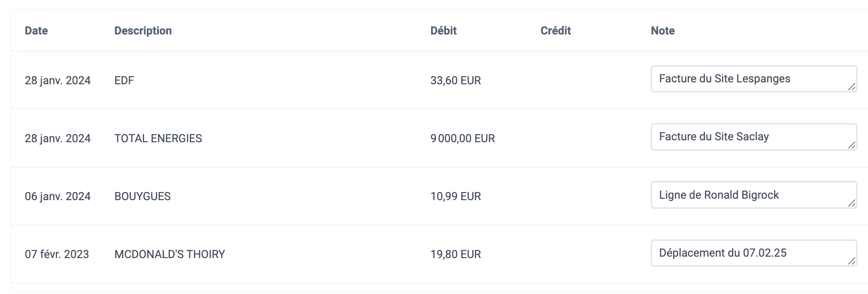This screenshot has height=294, width=868.
Task: Edit the note 'Déplacement du 07.02.25'
Action: (754, 253)
